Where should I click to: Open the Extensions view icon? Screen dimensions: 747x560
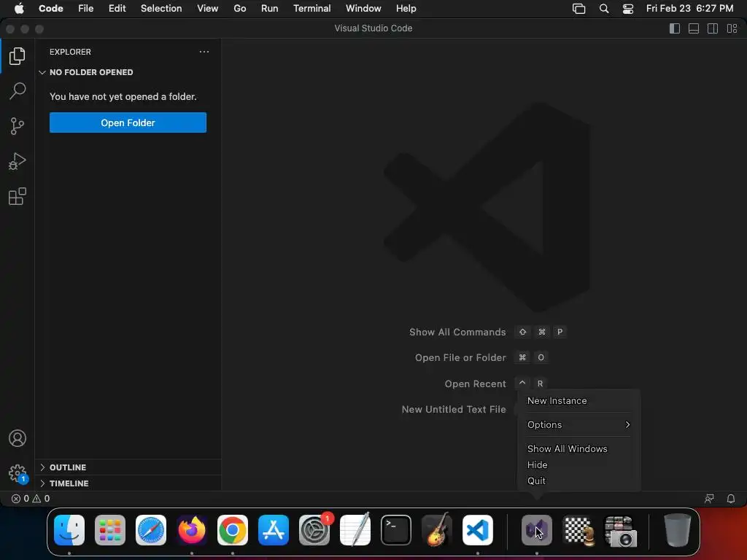pyautogui.click(x=18, y=196)
